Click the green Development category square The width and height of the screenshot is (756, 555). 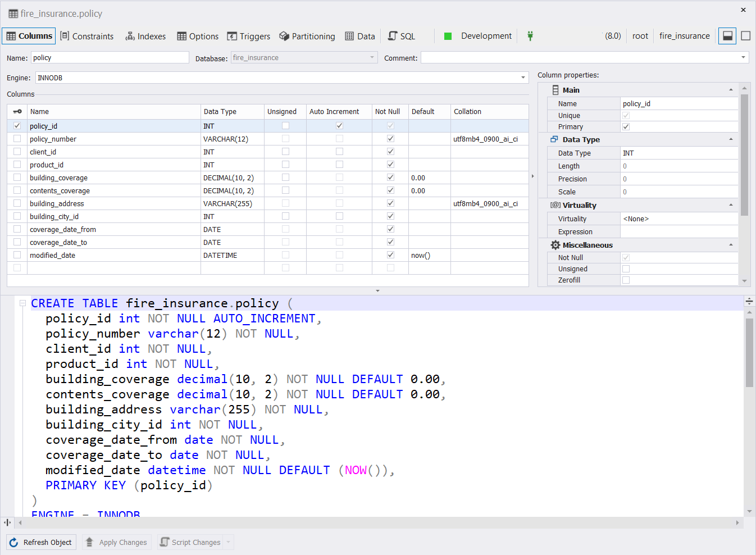coord(448,36)
